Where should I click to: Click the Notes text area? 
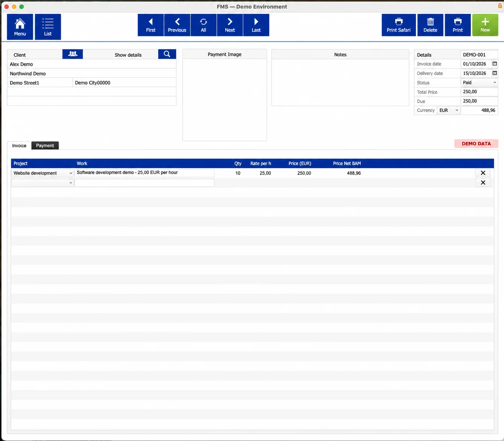(x=340, y=82)
